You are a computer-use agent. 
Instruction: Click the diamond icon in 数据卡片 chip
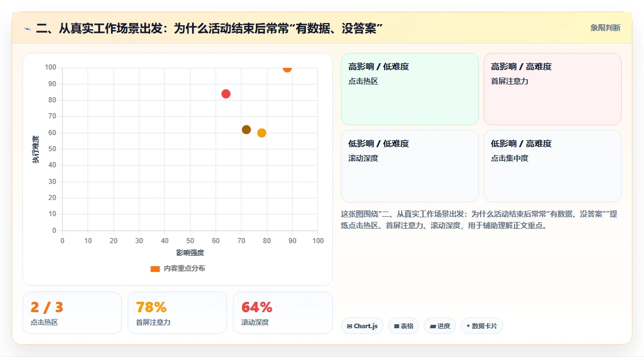[x=468, y=326]
